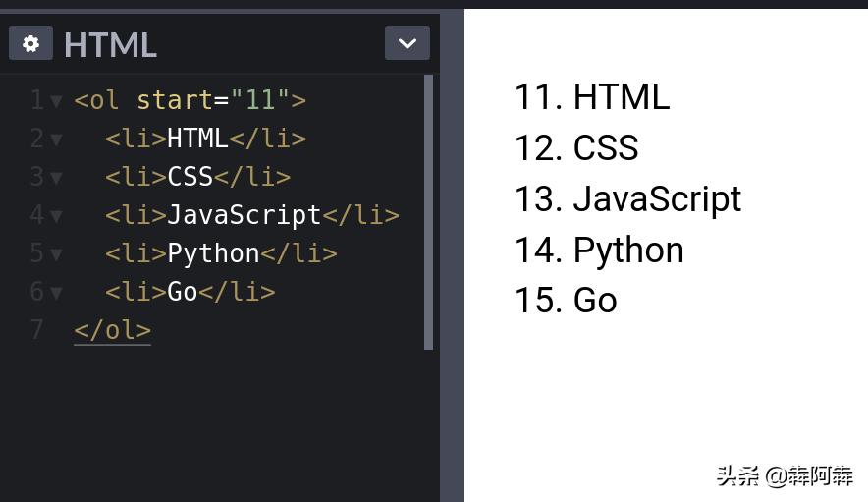Fold line 5 Python list item arrow
The width and height of the screenshot is (868, 502).
coord(56,253)
